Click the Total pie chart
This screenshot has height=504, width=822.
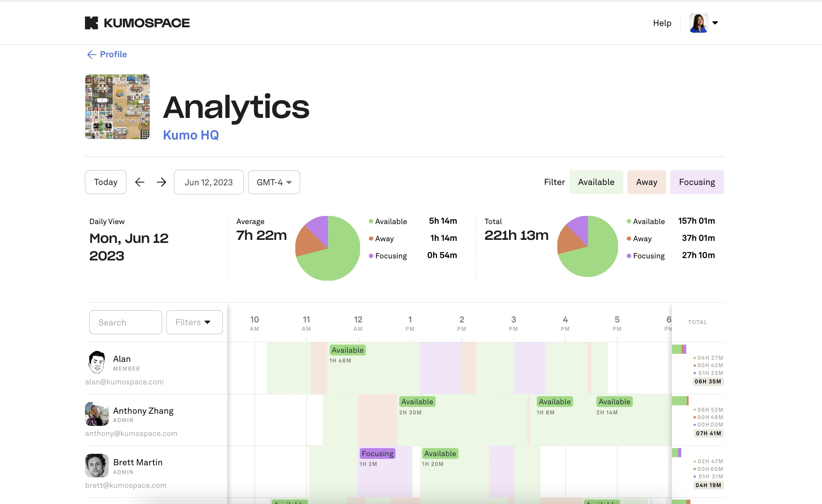tap(588, 246)
